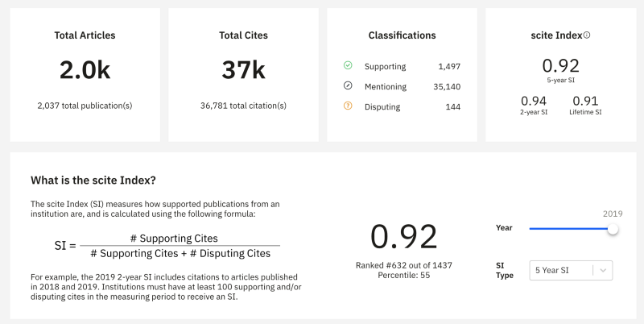Click the Year slider handle
644x324 pixels.
coord(613,229)
